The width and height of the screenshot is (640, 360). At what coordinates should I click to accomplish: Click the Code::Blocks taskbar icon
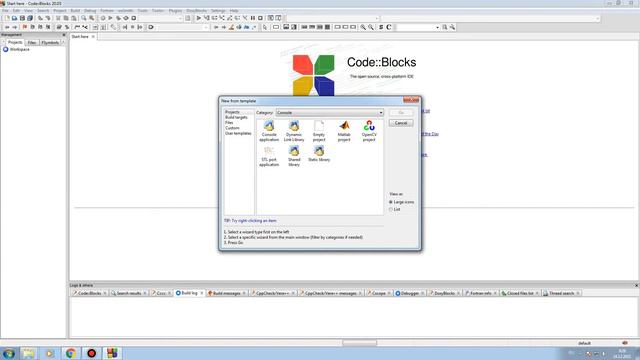click(x=112, y=353)
